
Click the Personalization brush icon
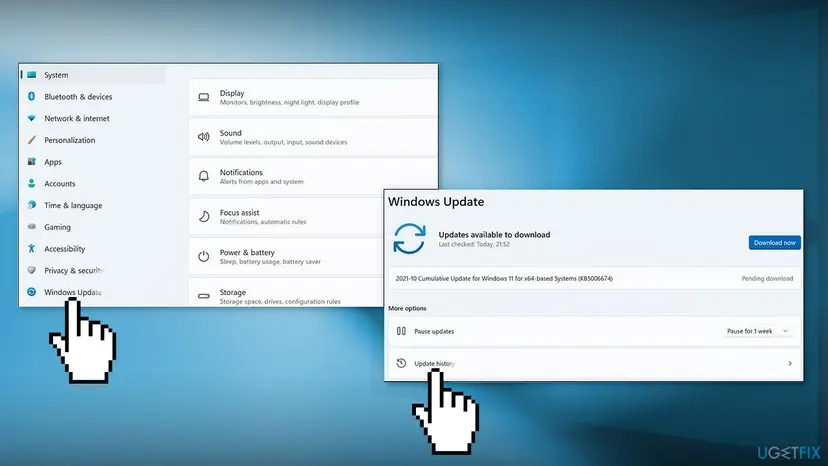(x=32, y=140)
